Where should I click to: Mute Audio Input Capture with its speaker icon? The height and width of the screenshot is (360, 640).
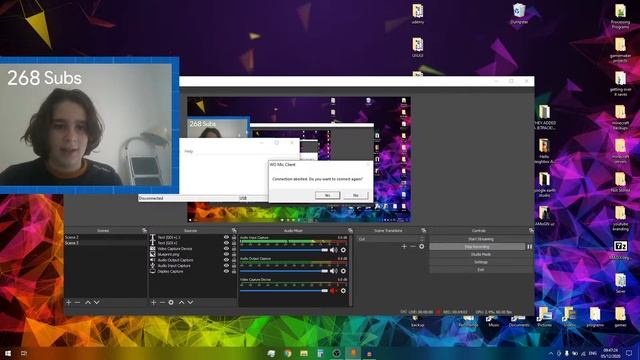point(333,250)
